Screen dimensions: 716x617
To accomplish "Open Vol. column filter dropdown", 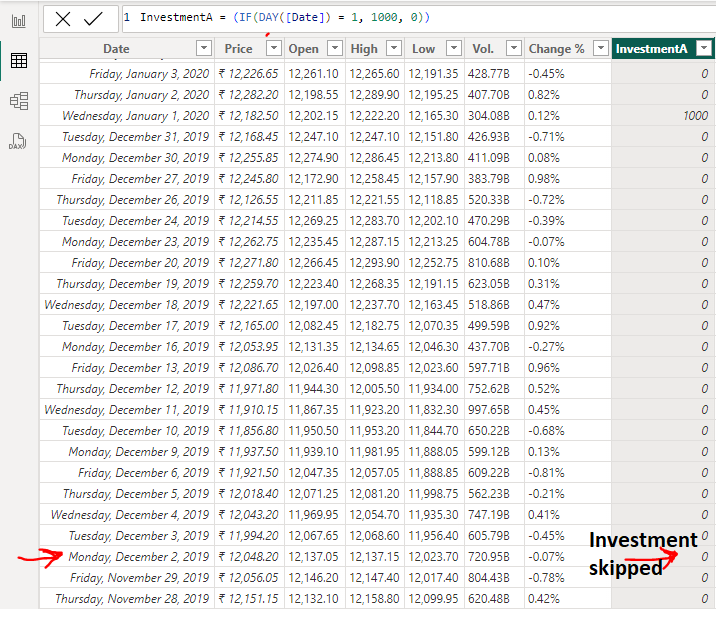I will click(514, 47).
